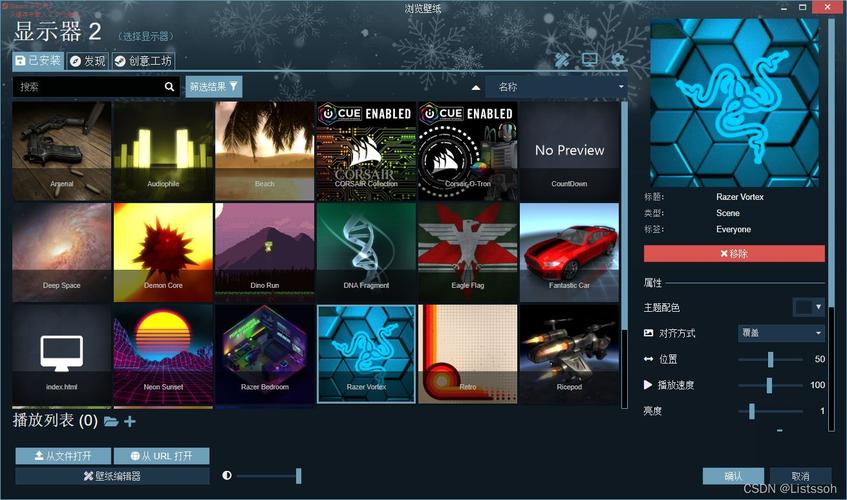Viewport: 847px width, 500px height.
Task: Select the Arsenal wallpaper
Action: coord(62,151)
